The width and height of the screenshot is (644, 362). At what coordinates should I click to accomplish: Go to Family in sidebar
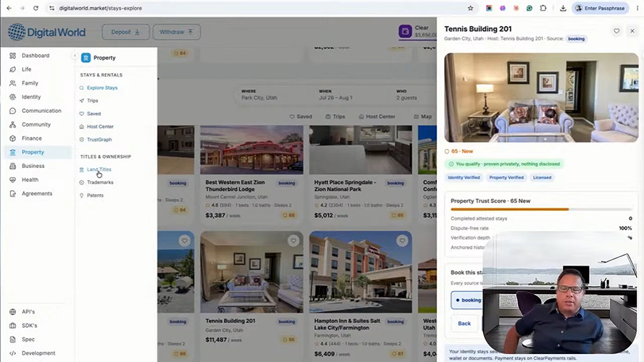pos(30,83)
